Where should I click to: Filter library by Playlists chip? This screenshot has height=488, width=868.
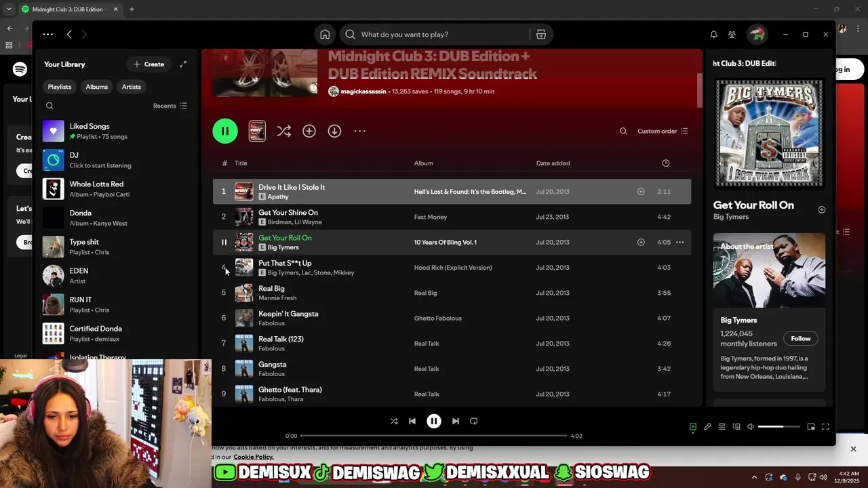click(59, 87)
